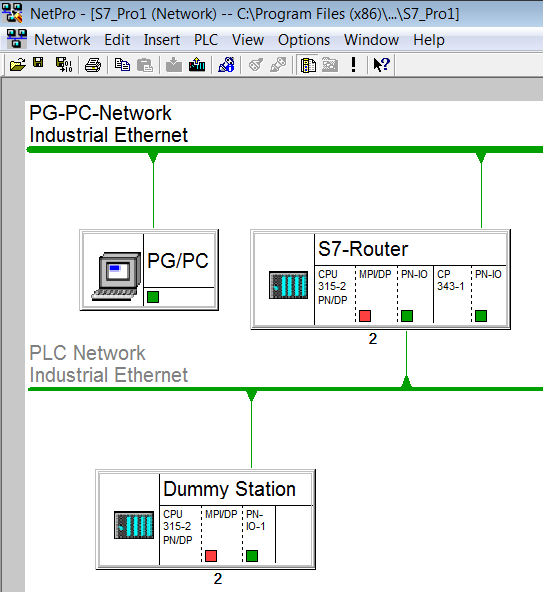Click the NetPro title bar application icon

pyautogui.click(x=12, y=12)
